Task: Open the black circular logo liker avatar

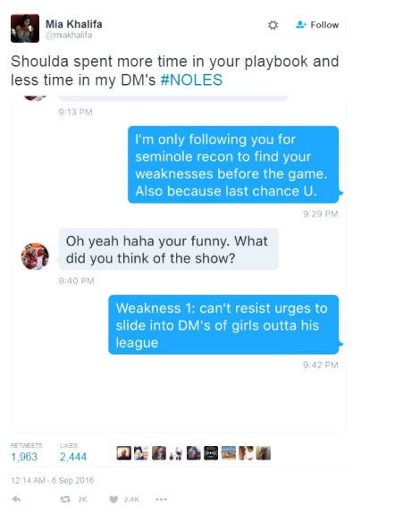Action: tap(211, 453)
